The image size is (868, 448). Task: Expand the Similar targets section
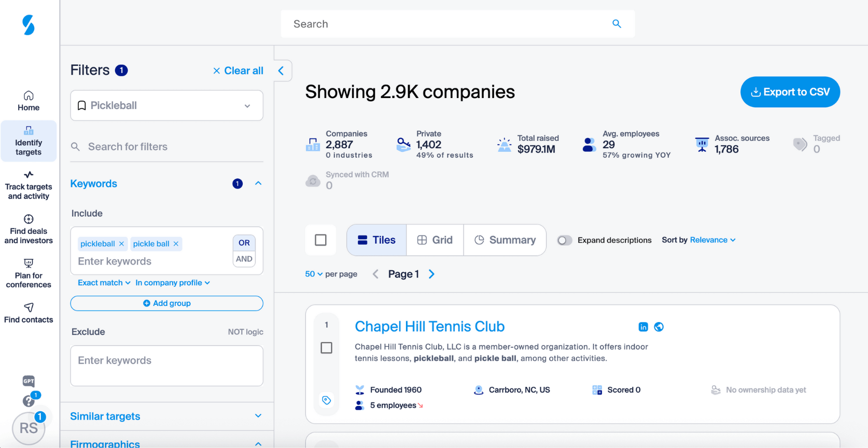pyautogui.click(x=258, y=416)
